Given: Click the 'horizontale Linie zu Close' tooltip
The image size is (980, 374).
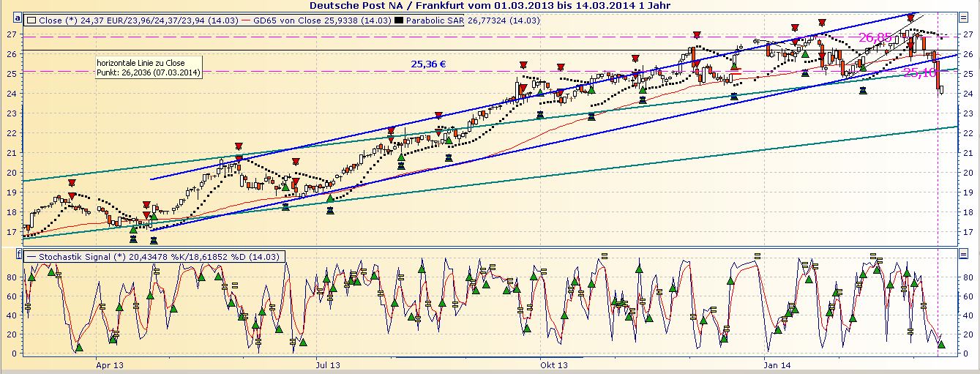Looking at the screenshot, I should point(149,68).
